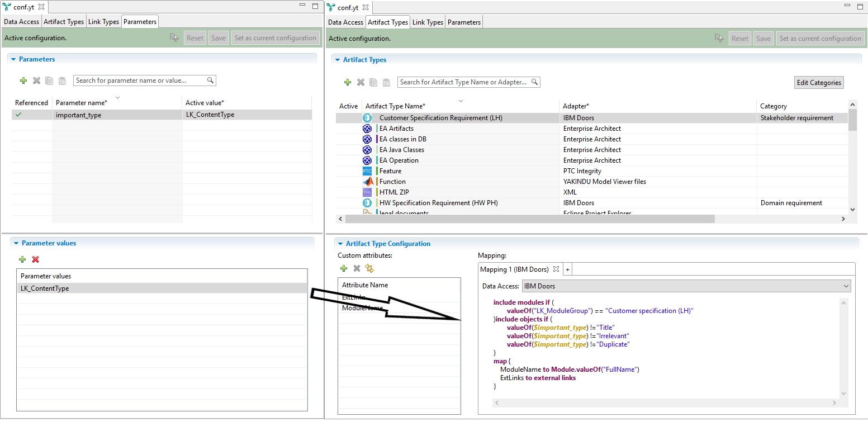Delete custom attribute with gray X

click(x=357, y=268)
